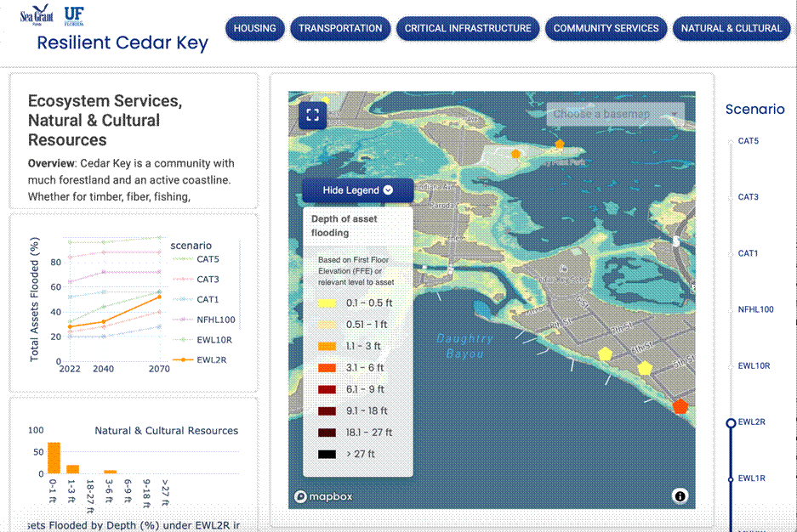Click the Resilient Cedar Key title
Viewport: 797px width, 532px height.
(x=122, y=42)
